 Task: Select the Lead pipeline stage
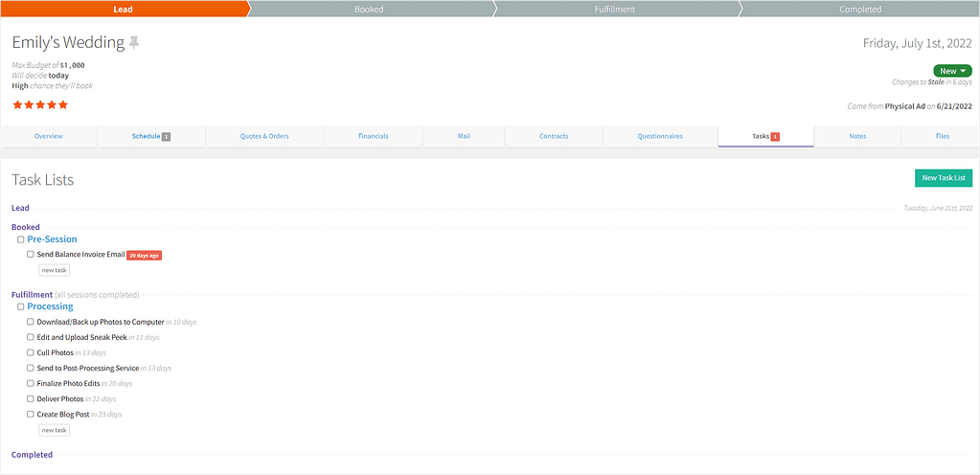pyautogui.click(x=124, y=9)
